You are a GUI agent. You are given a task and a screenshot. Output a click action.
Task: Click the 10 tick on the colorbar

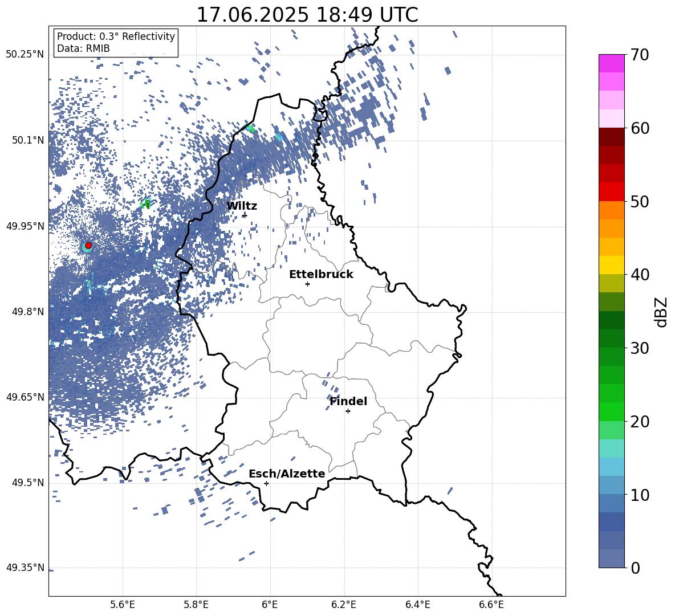[x=640, y=495]
